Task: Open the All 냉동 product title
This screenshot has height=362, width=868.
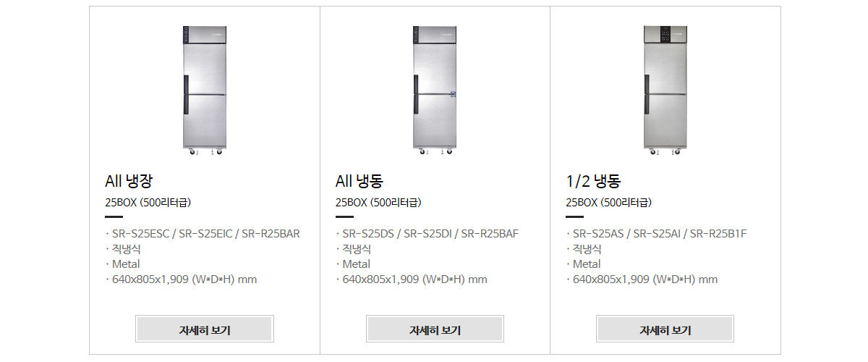Action: [359, 181]
